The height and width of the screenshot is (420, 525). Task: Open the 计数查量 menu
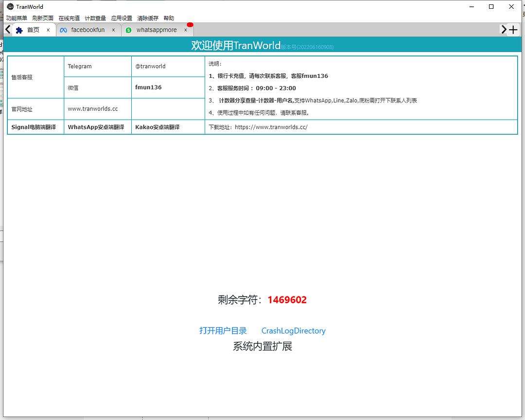[95, 18]
